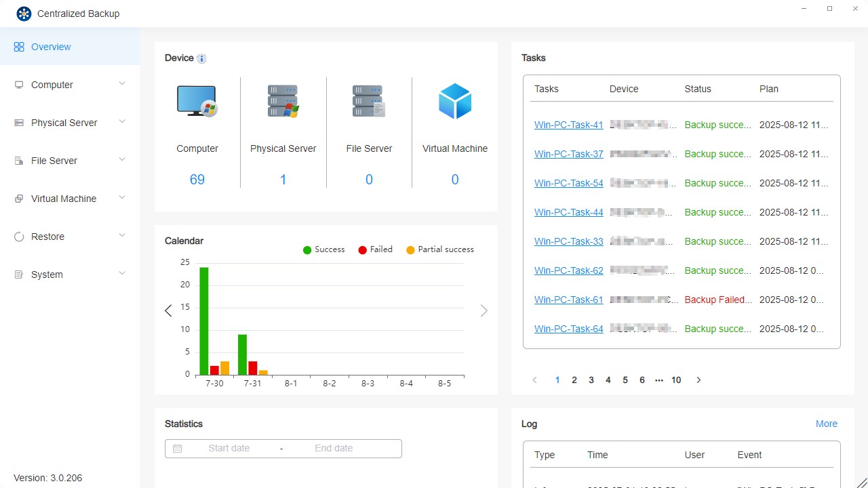
Task: Click the File Server icon in sidebar
Action: click(19, 161)
